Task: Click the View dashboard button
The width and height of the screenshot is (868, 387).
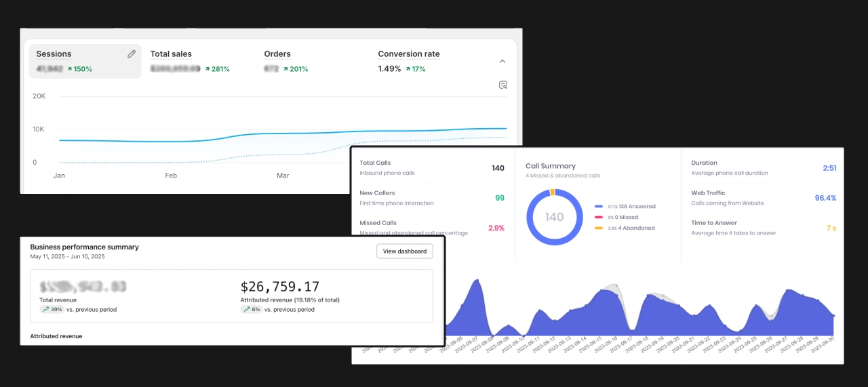Action: (405, 251)
